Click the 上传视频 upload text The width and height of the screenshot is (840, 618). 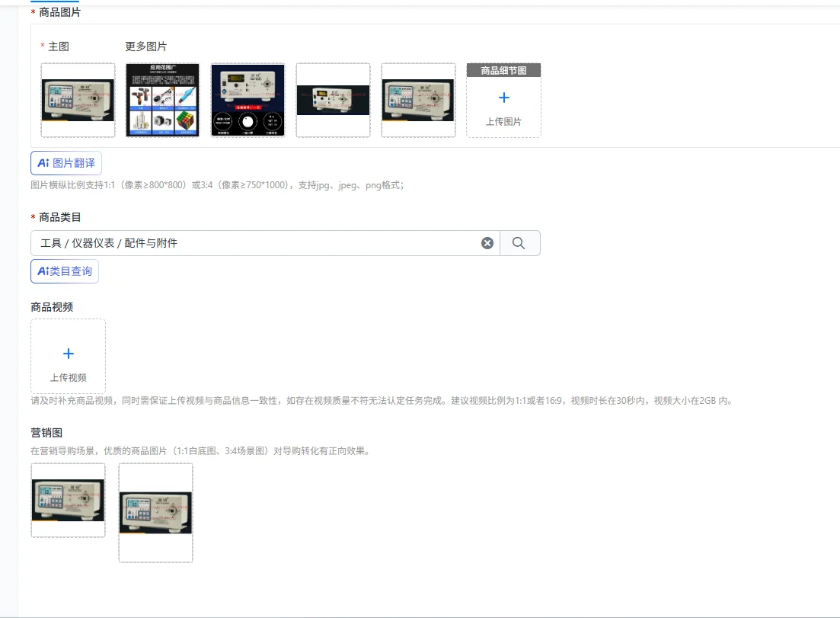68,378
